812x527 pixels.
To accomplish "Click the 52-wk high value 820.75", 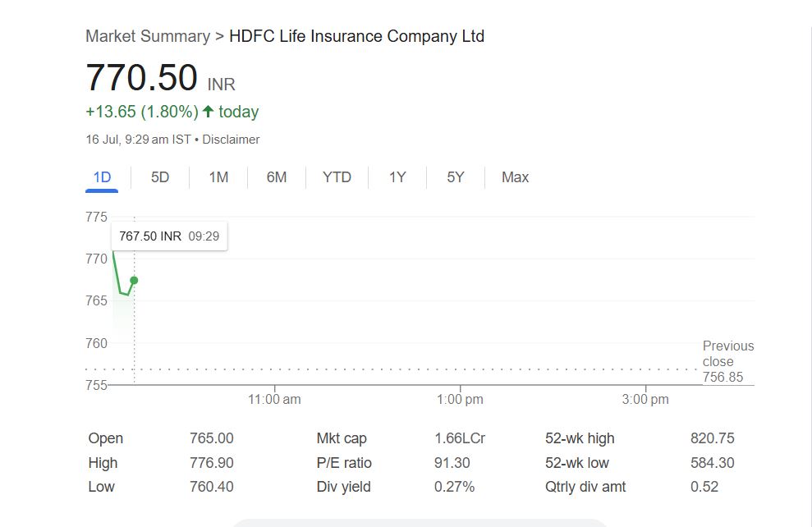I will point(712,438).
